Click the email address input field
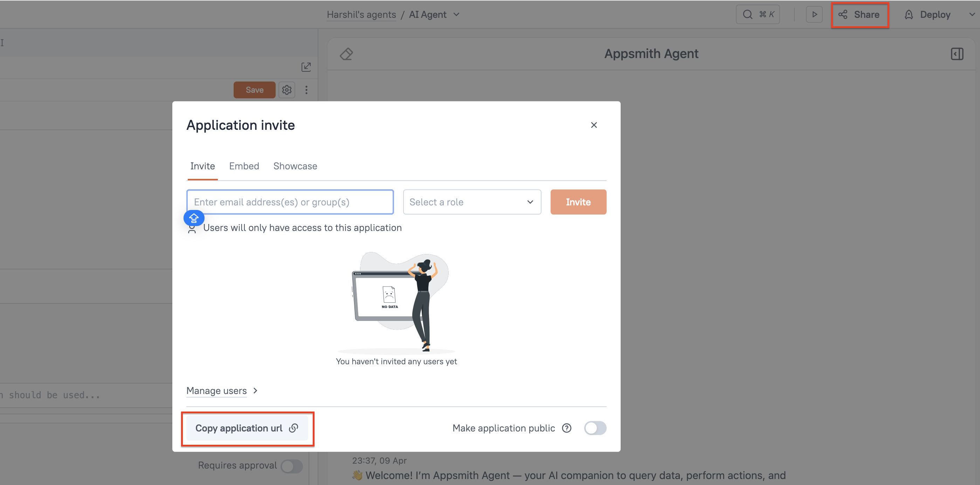Screen dimensions: 980x485 290,202
